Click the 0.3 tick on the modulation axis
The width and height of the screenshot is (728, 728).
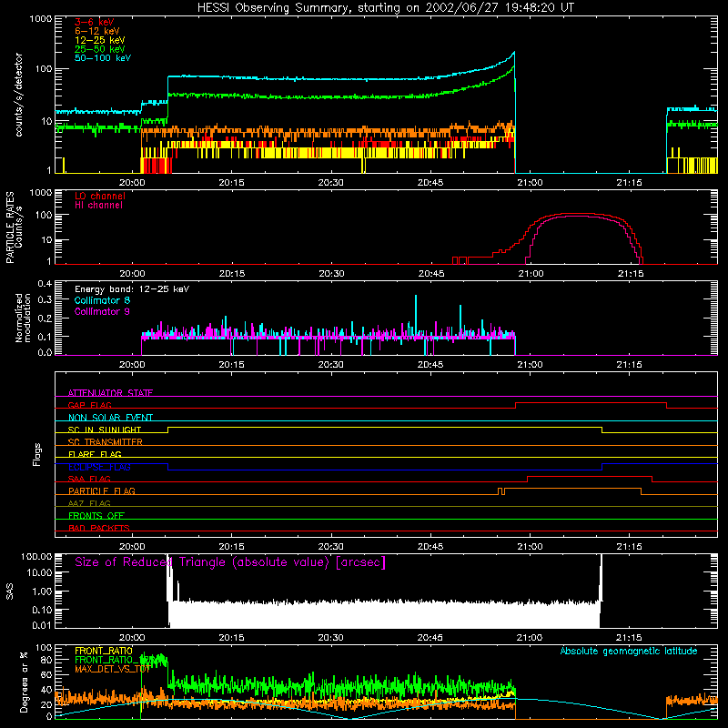(x=45, y=300)
